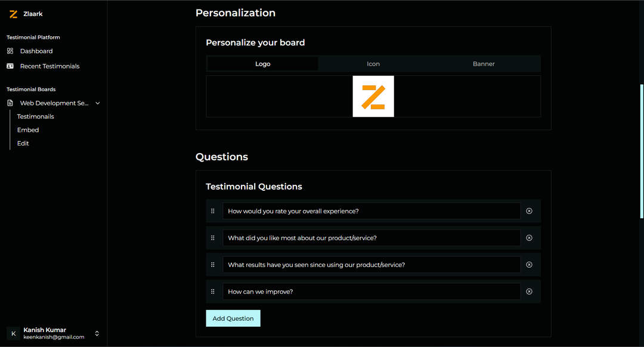
Task: Click the drag handle beside 'How can we improve?'
Action: coord(213,291)
